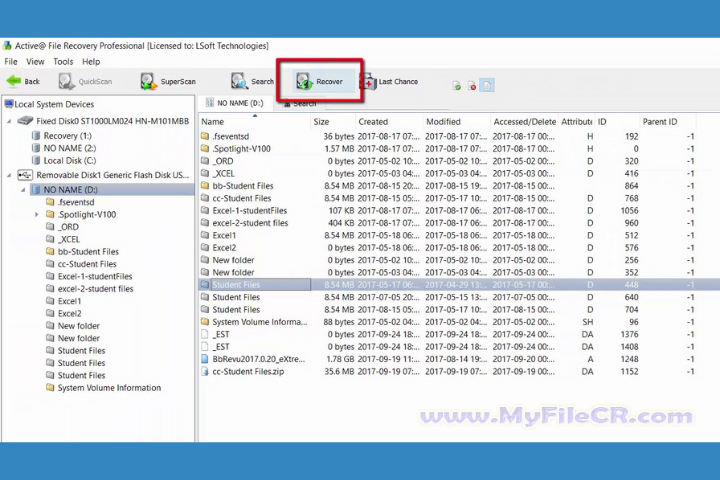Click the SH attribute cell

coord(588,322)
